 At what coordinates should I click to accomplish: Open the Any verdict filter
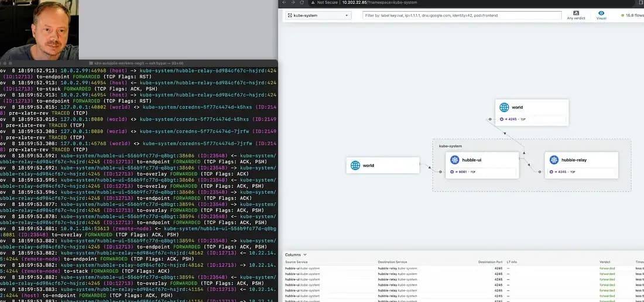[576, 15]
